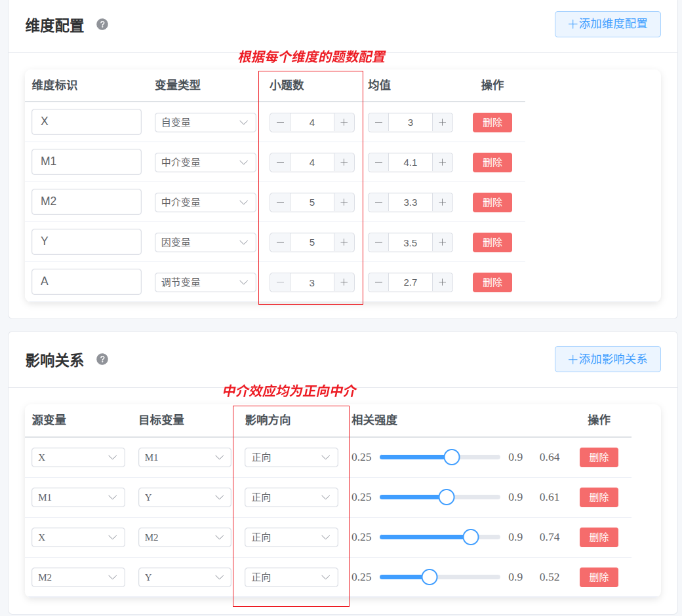Decrease 小题数 for dimension M2
The image size is (682, 616).
point(280,202)
